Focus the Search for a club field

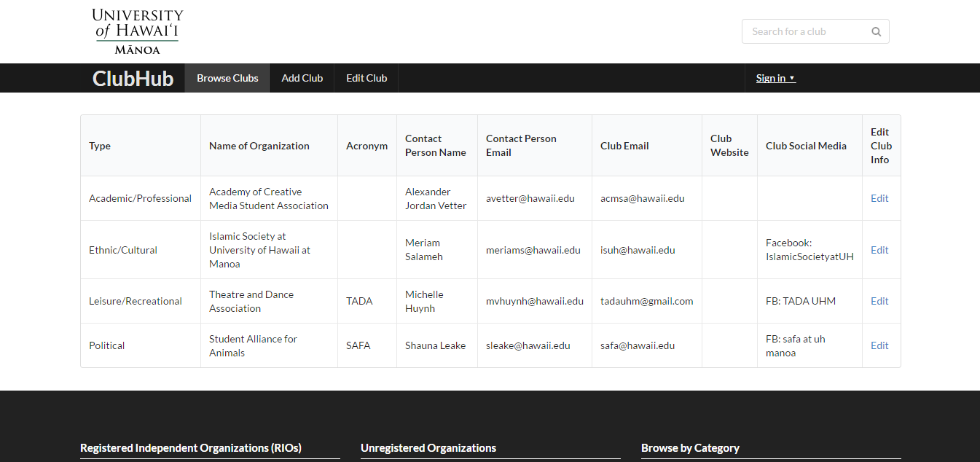[805, 31]
